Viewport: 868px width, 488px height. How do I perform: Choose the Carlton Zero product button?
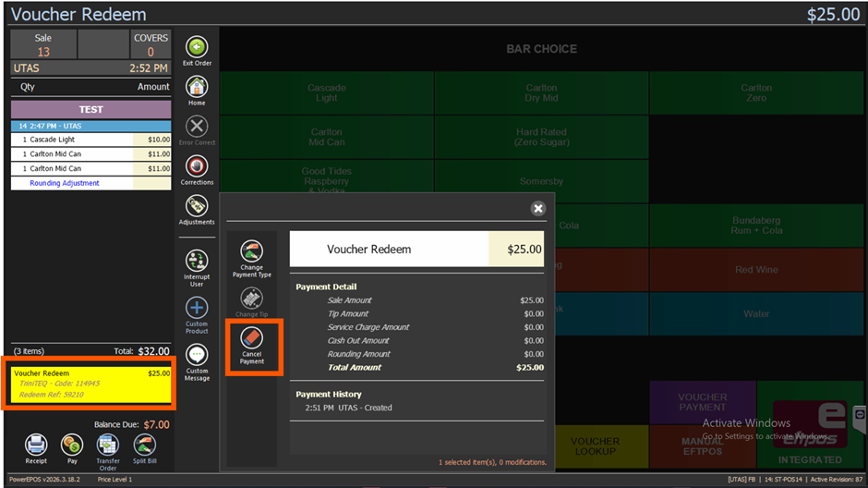756,93
